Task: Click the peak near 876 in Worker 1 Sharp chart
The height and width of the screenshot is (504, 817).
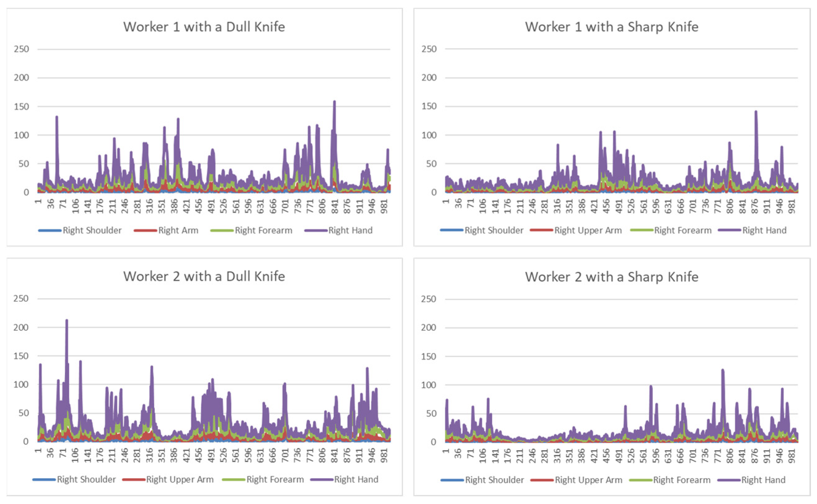Action: [x=756, y=112]
